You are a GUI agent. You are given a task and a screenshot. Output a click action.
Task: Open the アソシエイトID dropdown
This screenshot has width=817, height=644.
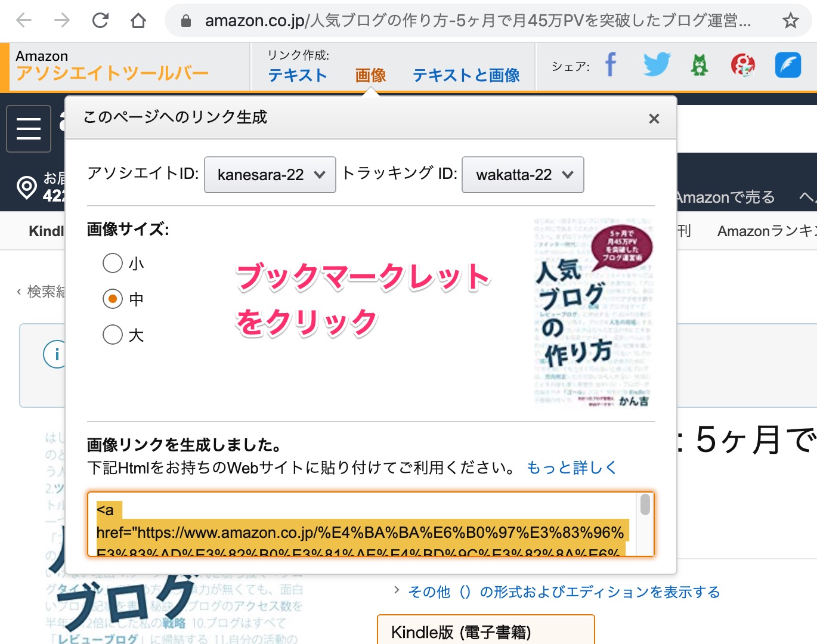[x=270, y=175]
